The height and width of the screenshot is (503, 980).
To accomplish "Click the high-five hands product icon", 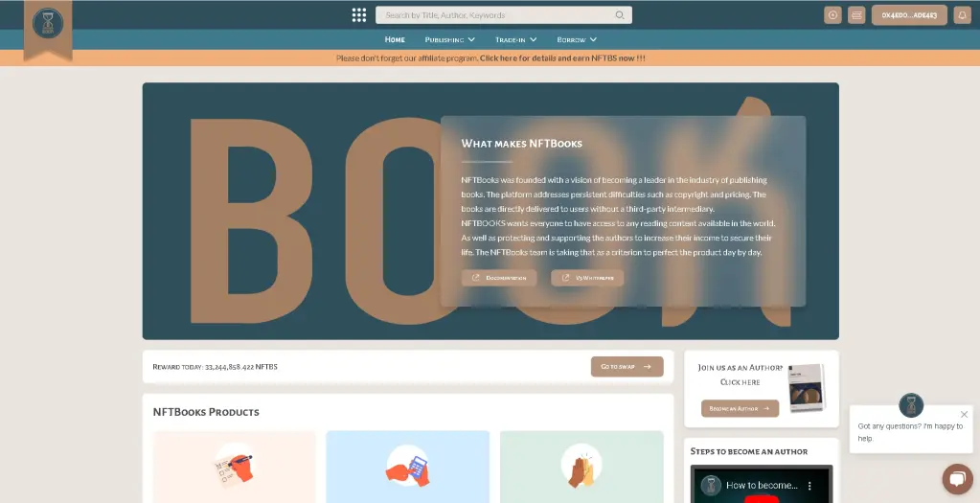I will (x=581, y=467).
